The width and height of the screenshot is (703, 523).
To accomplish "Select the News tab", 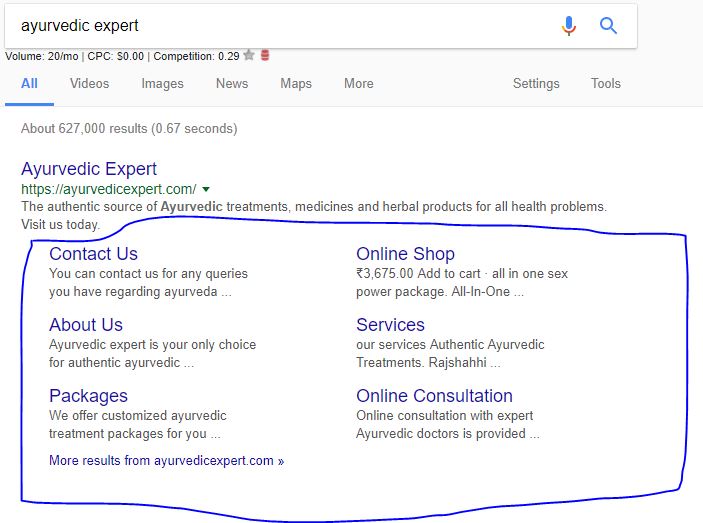I will (x=232, y=83).
